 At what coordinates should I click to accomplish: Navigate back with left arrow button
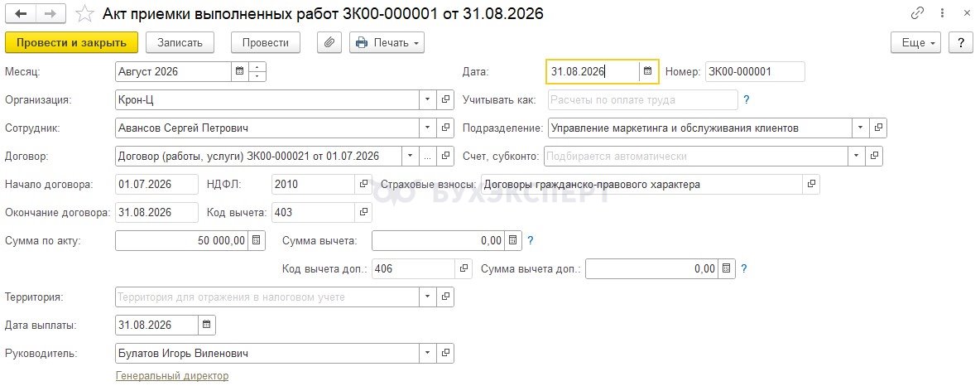19,13
